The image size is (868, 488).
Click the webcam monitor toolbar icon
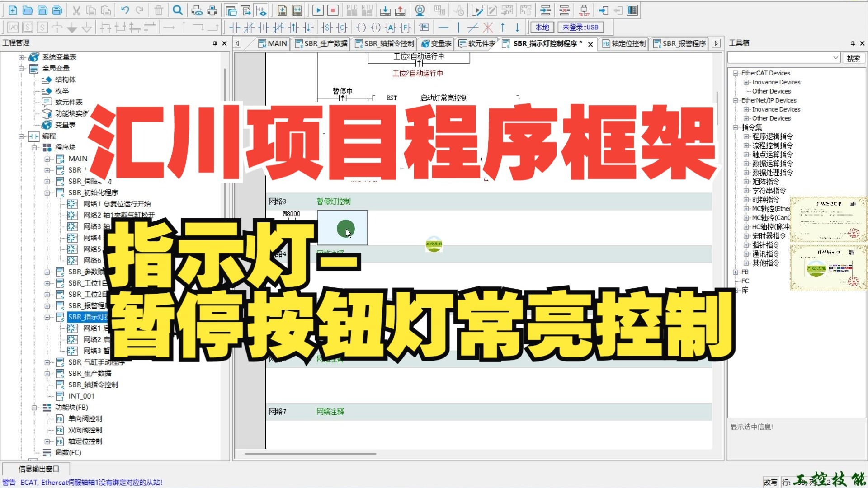(x=420, y=10)
